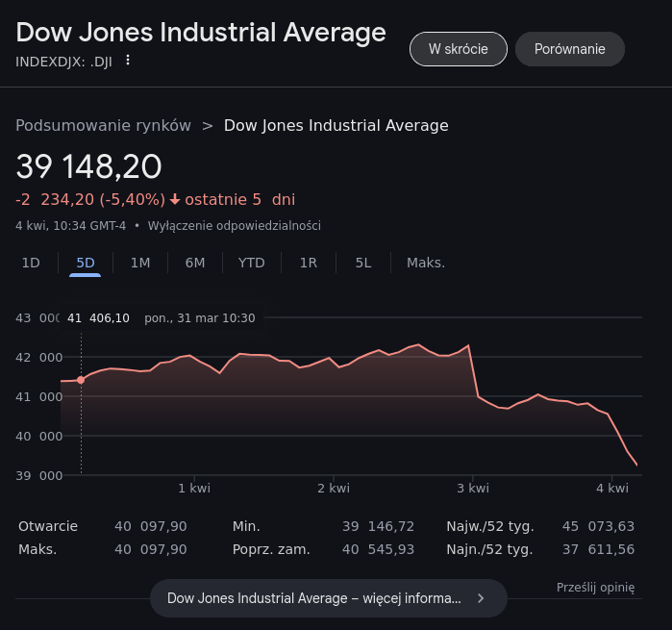
Task: Select the 1D time range tab
Action: pyautogui.click(x=31, y=263)
